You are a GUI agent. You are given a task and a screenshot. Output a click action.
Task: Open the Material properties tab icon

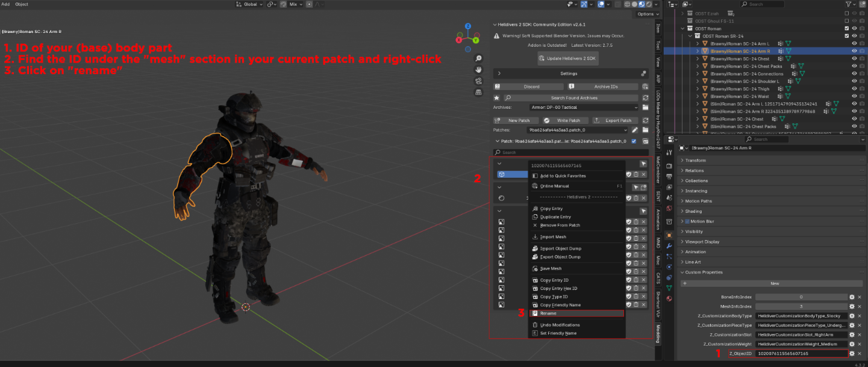(x=669, y=298)
